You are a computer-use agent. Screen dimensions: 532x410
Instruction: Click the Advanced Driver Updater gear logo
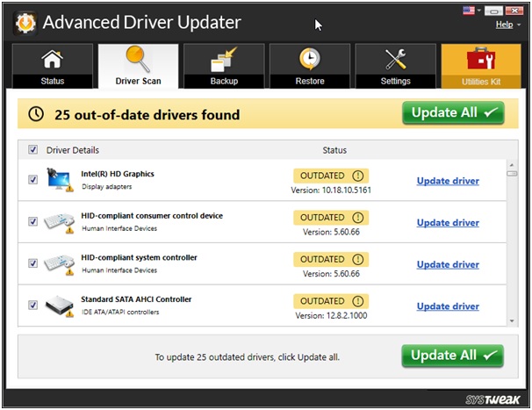[24, 22]
